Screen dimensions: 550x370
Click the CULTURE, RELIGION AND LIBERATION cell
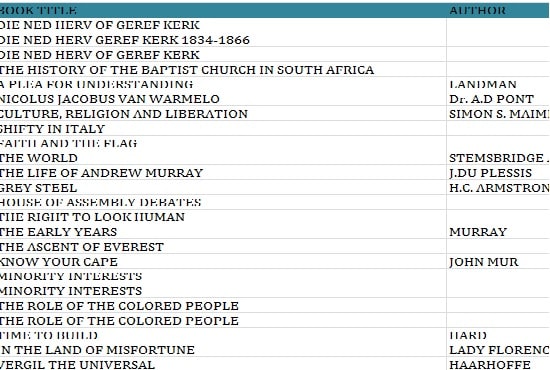coord(223,114)
